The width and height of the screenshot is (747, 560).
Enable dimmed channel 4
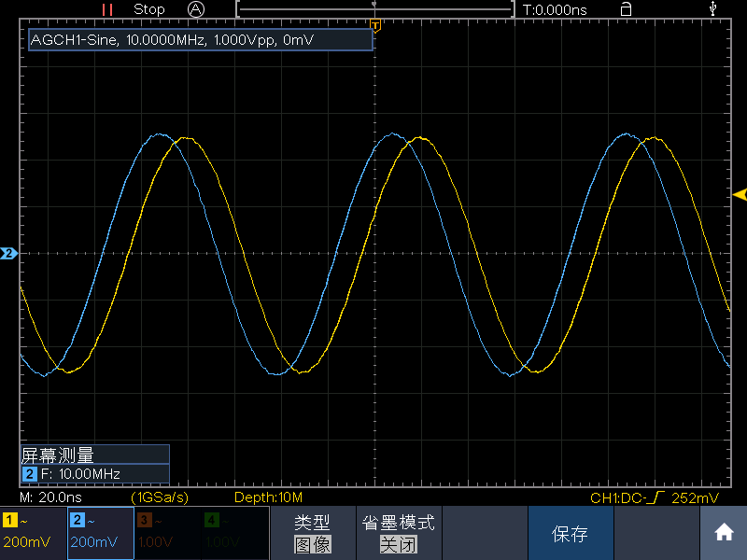pos(234,533)
